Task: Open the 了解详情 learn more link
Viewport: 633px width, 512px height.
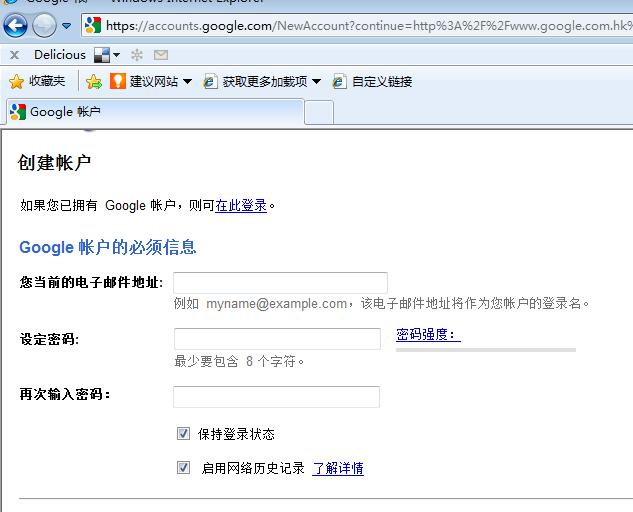Action: 338,468
